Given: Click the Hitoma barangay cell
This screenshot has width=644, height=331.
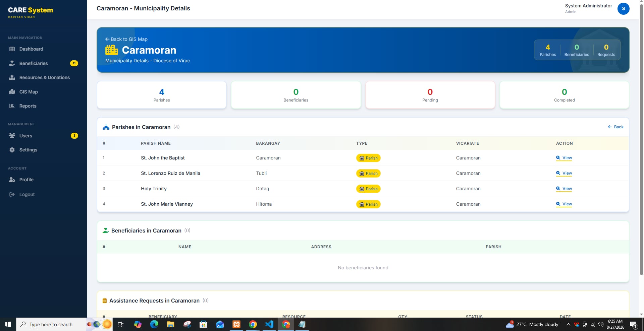Looking at the screenshot, I should [264, 204].
